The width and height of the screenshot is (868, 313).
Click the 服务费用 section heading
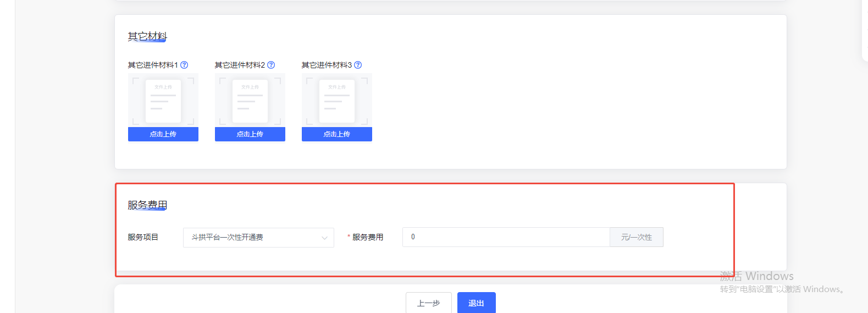tap(147, 205)
